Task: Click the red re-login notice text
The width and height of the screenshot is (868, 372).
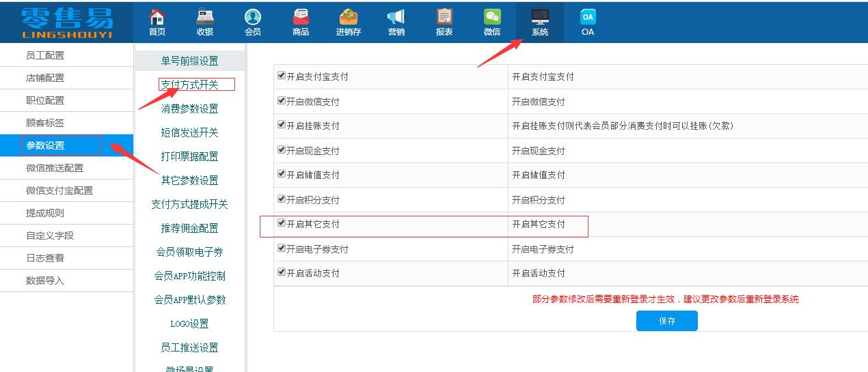Action: tap(666, 299)
